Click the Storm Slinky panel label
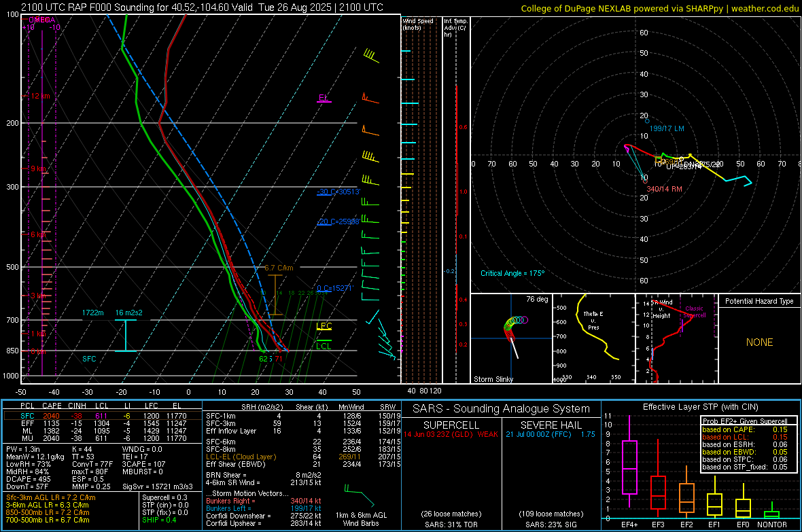Screen dimensions: 802x532 (x=493, y=379)
